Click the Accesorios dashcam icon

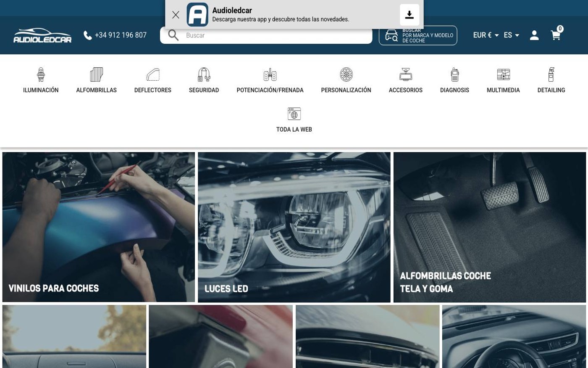[x=406, y=74]
